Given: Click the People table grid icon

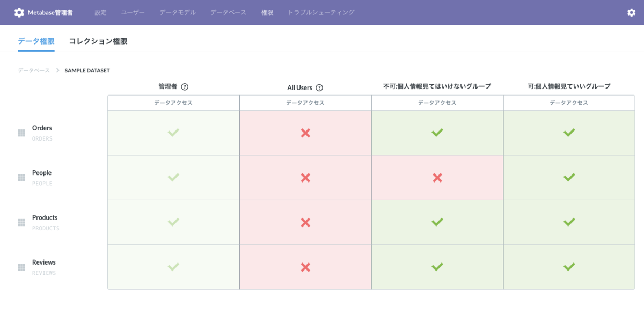Looking at the screenshot, I should [x=21, y=178].
